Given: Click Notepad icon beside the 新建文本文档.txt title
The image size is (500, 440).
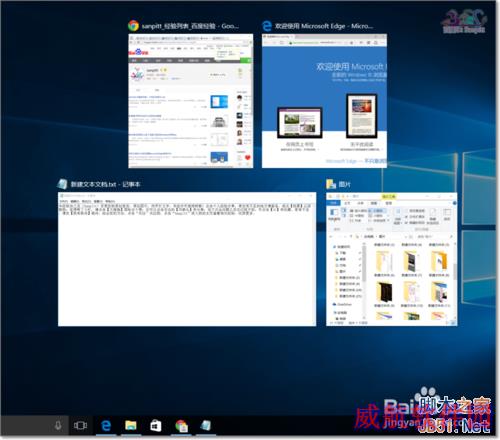Looking at the screenshot, I should [x=63, y=184].
